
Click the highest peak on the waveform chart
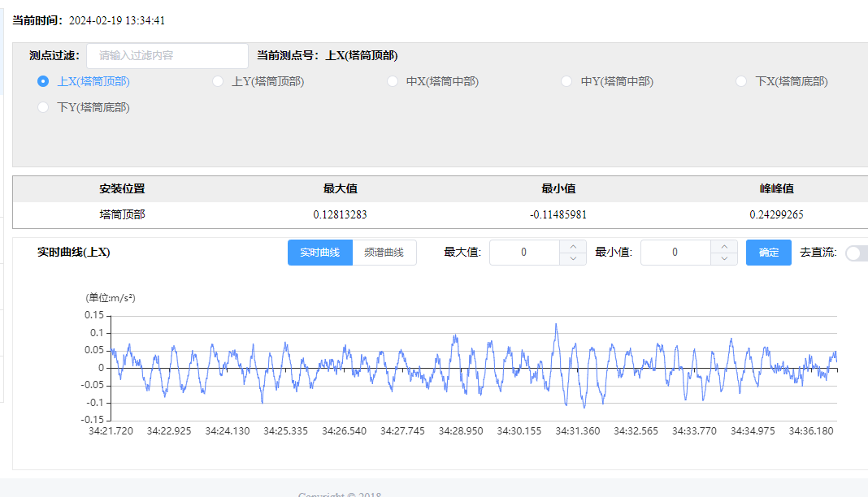tap(556, 325)
